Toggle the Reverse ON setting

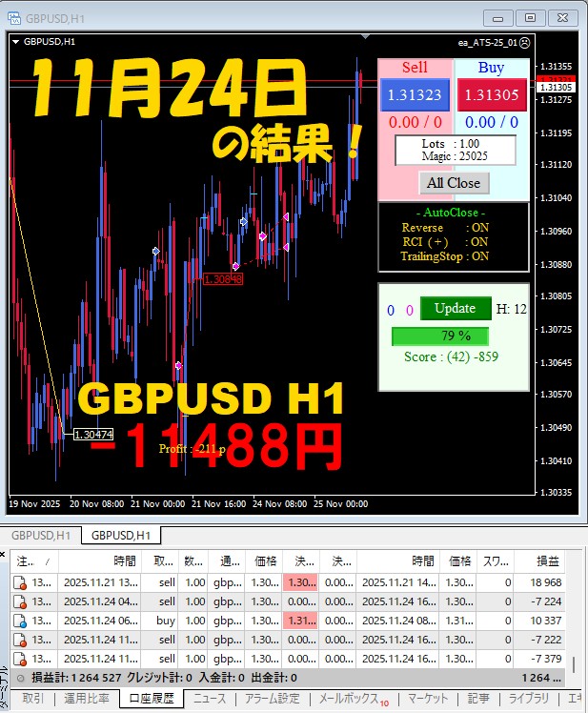(445, 228)
